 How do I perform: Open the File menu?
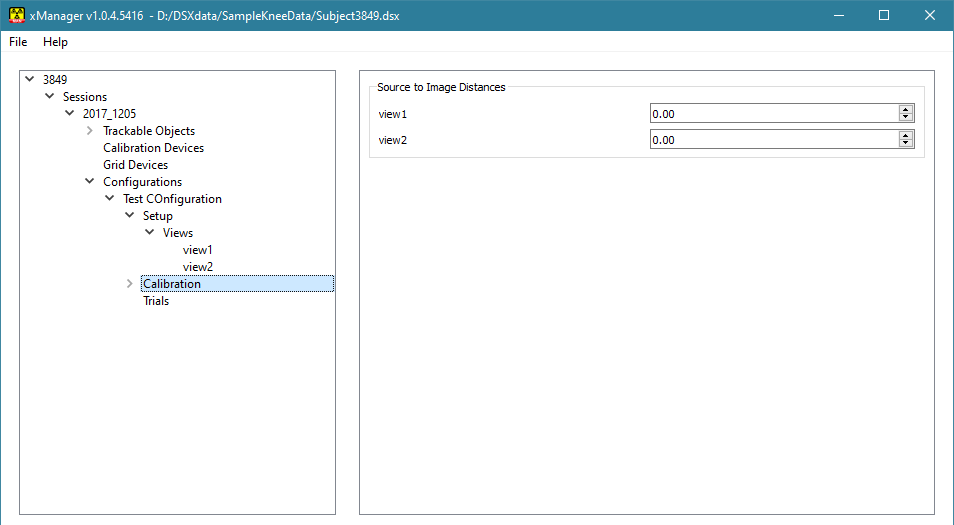[x=18, y=42]
